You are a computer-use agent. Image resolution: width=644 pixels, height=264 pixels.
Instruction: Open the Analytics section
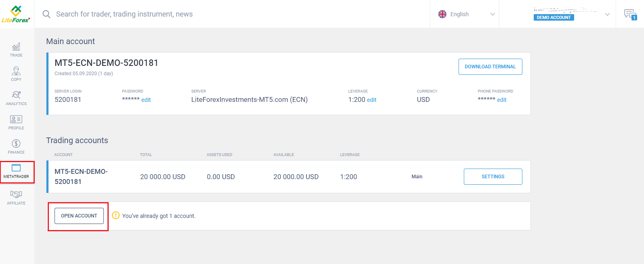pos(16,98)
